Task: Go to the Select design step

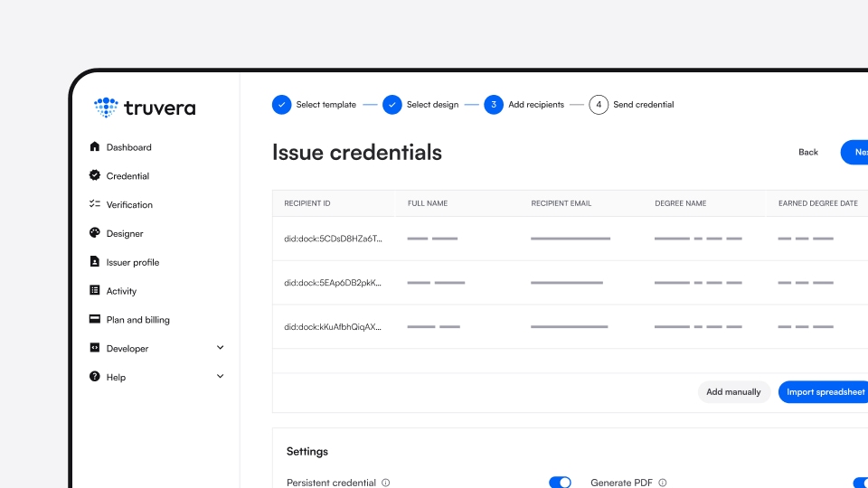Action: [392, 105]
